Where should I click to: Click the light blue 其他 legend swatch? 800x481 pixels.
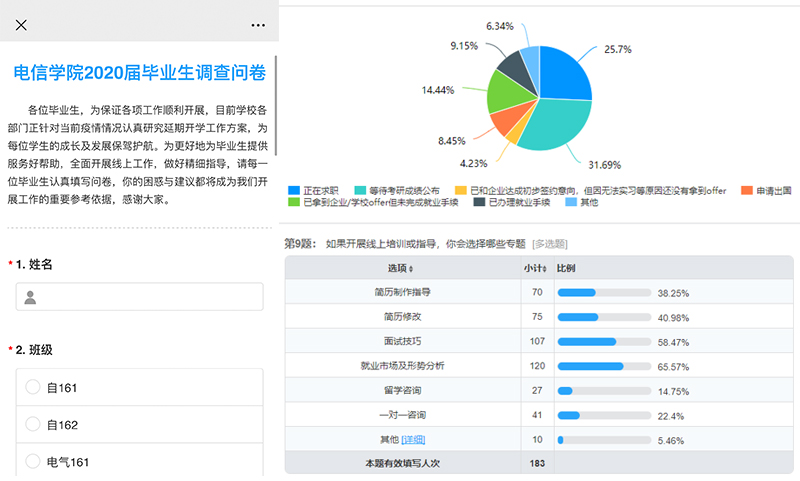pos(572,202)
